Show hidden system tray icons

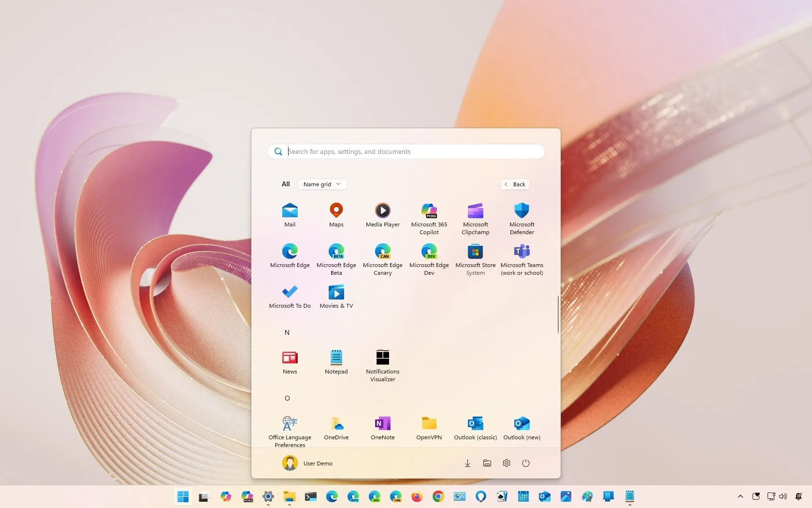[740, 496]
